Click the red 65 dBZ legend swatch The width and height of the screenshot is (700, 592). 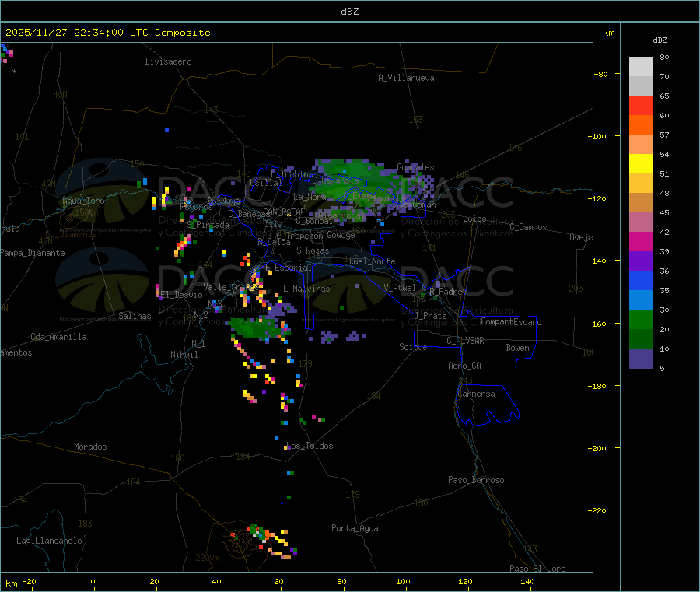tap(641, 105)
